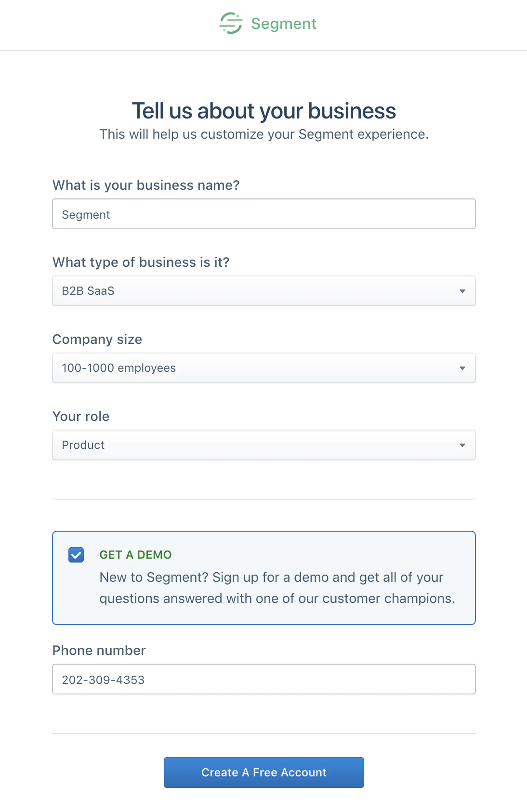This screenshot has height=812, width=527.
Task: Click the role dropdown arrow
Action: pos(462,445)
